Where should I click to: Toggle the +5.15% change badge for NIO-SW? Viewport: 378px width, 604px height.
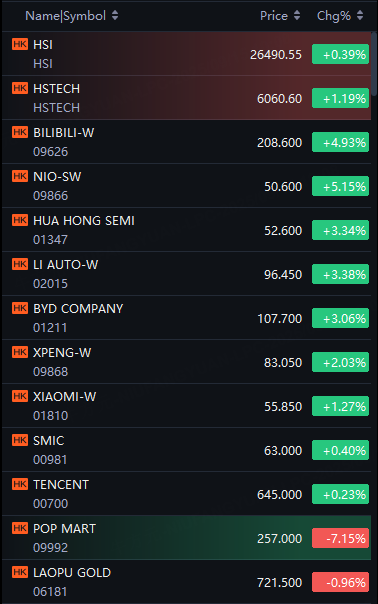click(340, 186)
